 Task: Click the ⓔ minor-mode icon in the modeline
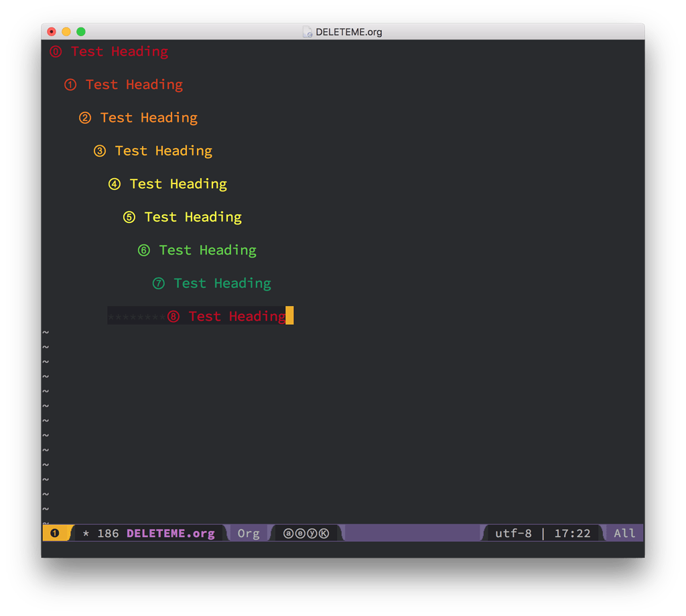tap(300, 533)
